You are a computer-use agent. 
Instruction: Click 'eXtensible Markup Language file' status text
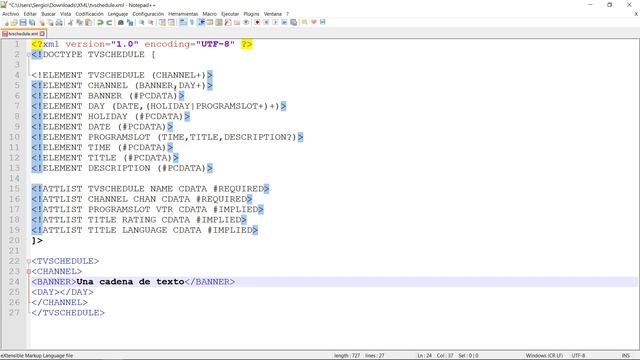coord(37,356)
